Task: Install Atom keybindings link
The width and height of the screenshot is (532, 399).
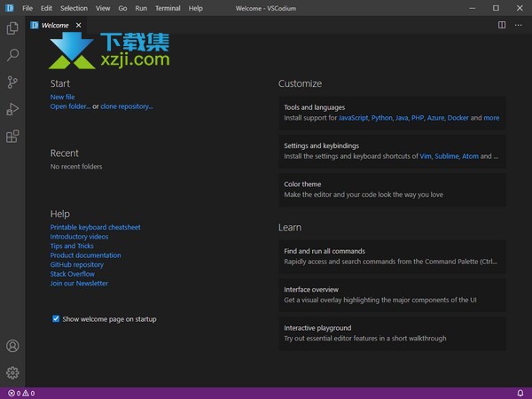Action: pos(470,156)
